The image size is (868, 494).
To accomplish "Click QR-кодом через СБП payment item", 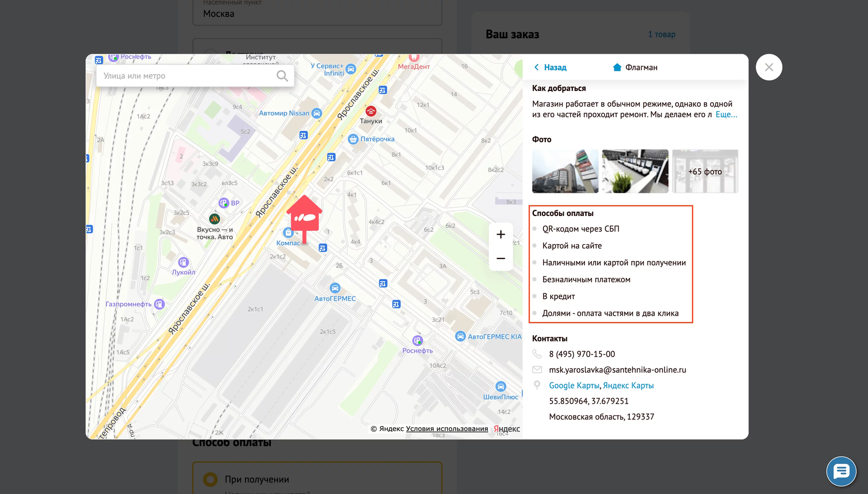I will click(x=581, y=229).
